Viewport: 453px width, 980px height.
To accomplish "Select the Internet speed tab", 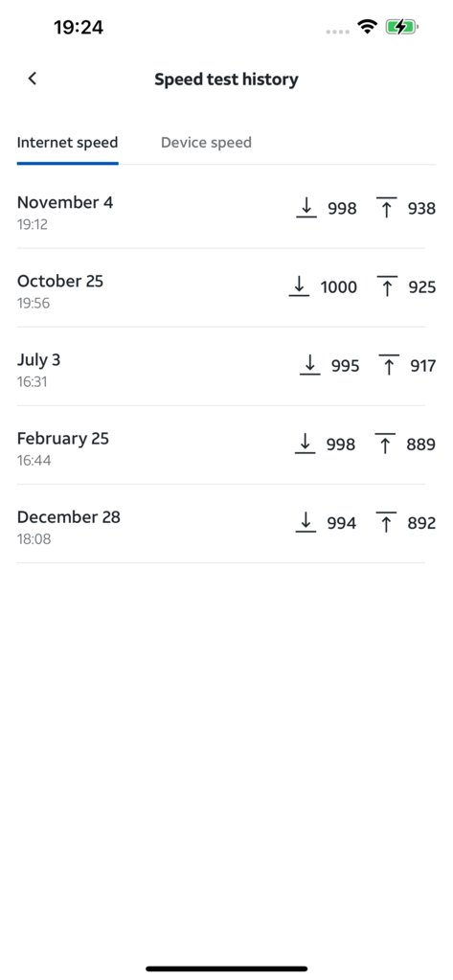I will (x=67, y=143).
